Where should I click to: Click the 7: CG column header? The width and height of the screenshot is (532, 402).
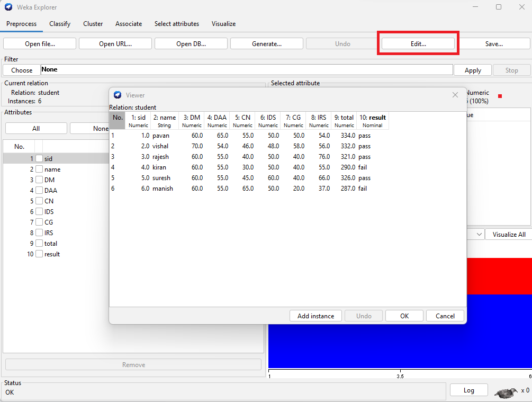293,121
